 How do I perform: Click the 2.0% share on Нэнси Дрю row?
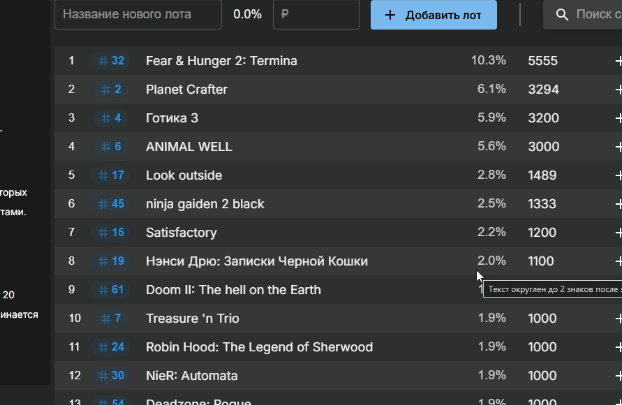[491, 261]
